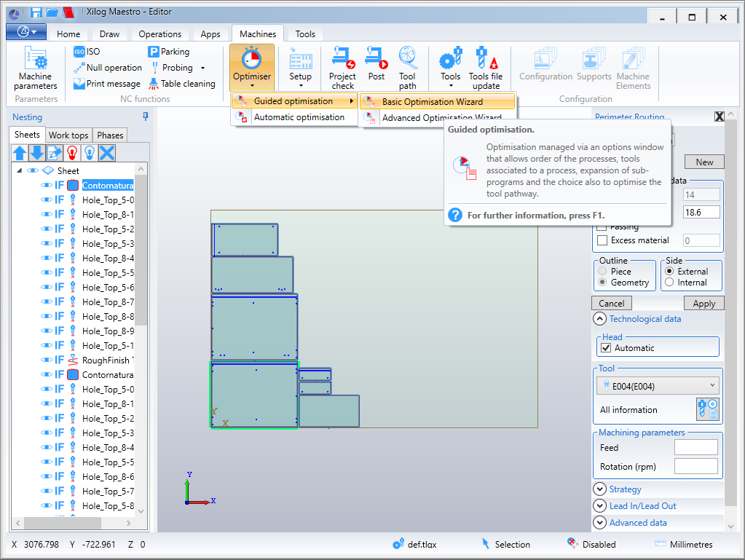Select Piece outline option
This screenshot has width=745, height=560.
coord(602,271)
